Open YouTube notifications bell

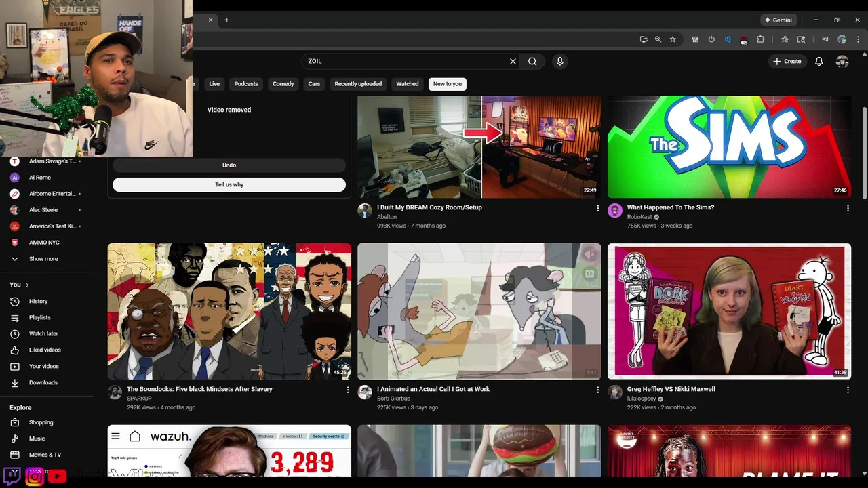[x=818, y=61]
